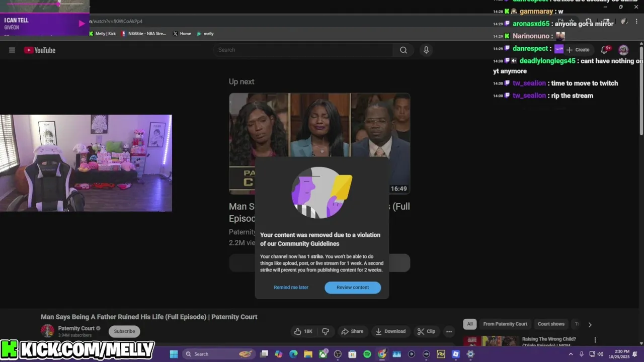Click chat username tw_sealion 'time to move to twitch'

[x=529, y=83]
